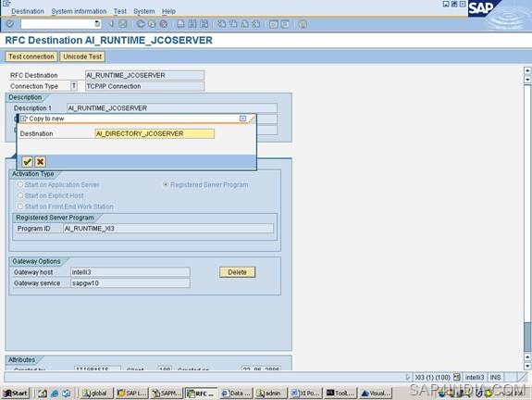Open the System information menu
Image resolution: width=532 pixels, height=400 pixels.
[x=79, y=11]
